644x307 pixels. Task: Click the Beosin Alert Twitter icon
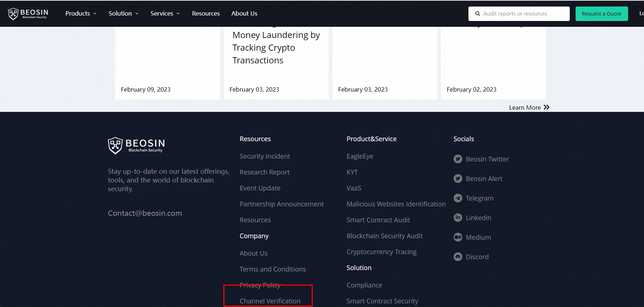458,178
